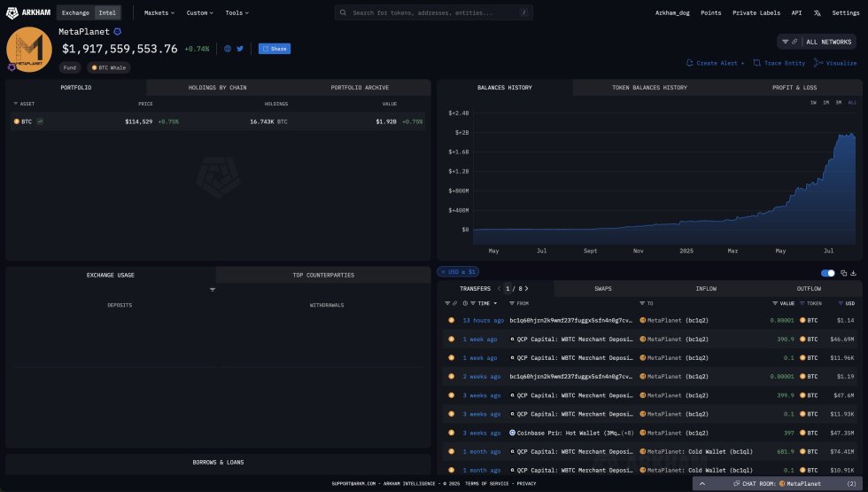The height and width of the screenshot is (492, 868).
Task: Copy transfers using the copy icon
Action: click(x=843, y=273)
